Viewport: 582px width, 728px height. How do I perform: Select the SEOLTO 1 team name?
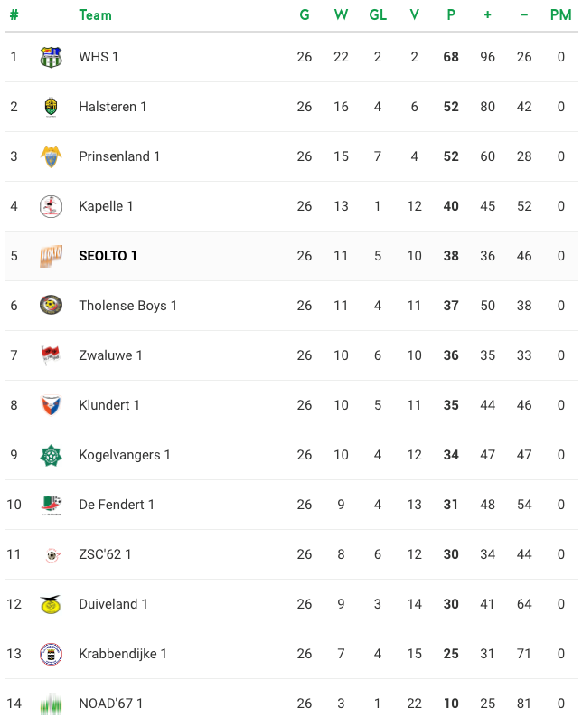coord(108,256)
